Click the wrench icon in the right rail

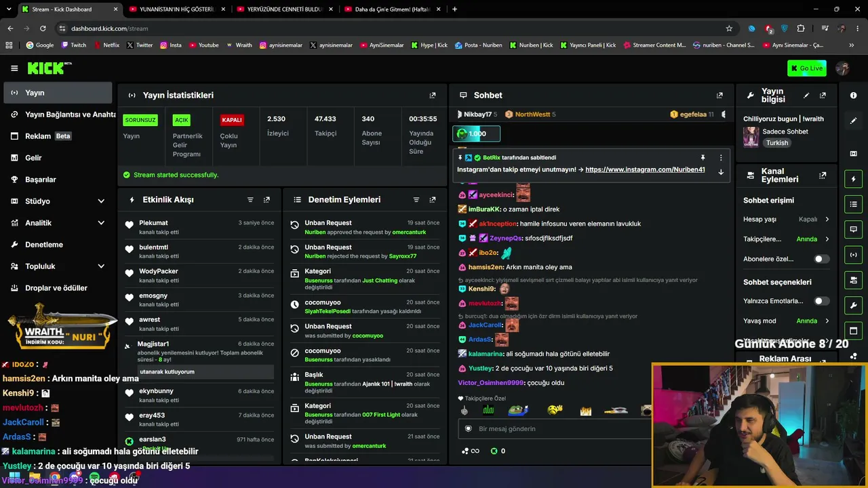point(853,305)
